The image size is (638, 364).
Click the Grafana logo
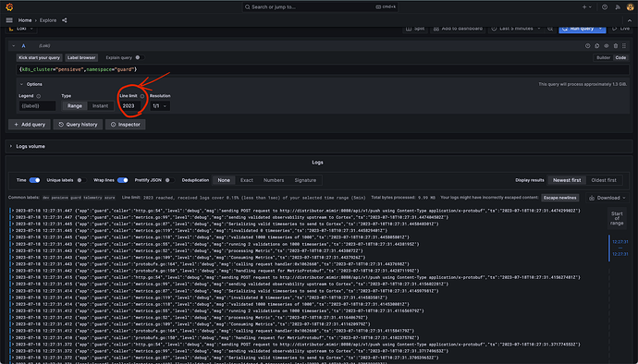click(9, 6)
